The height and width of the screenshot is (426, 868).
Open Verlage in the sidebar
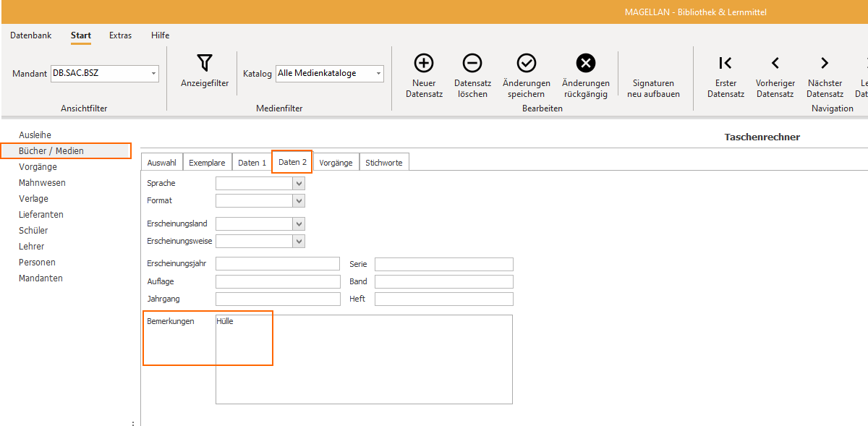tap(33, 199)
